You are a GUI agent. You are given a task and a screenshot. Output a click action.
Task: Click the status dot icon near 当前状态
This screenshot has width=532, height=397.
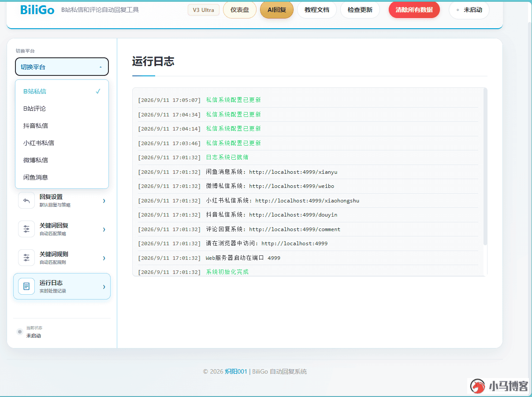(20, 332)
